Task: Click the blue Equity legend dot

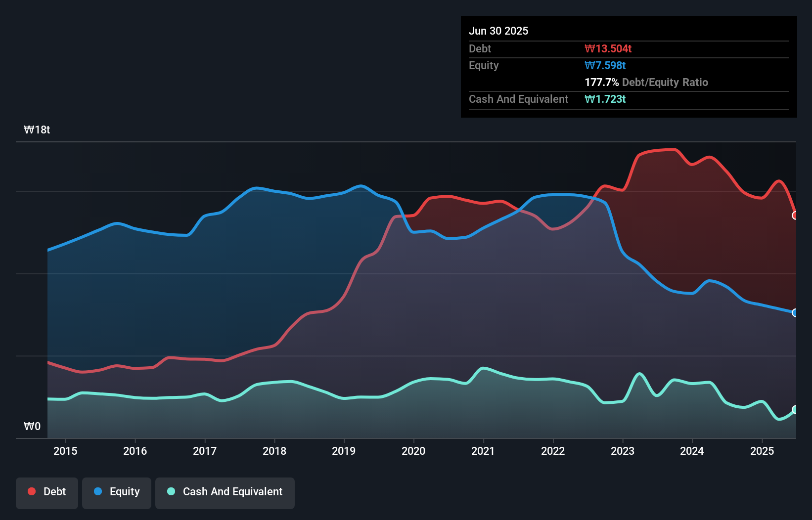Action: pos(97,491)
